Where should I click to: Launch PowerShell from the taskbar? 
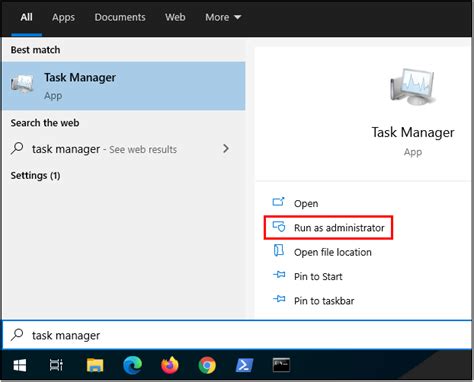click(x=244, y=365)
